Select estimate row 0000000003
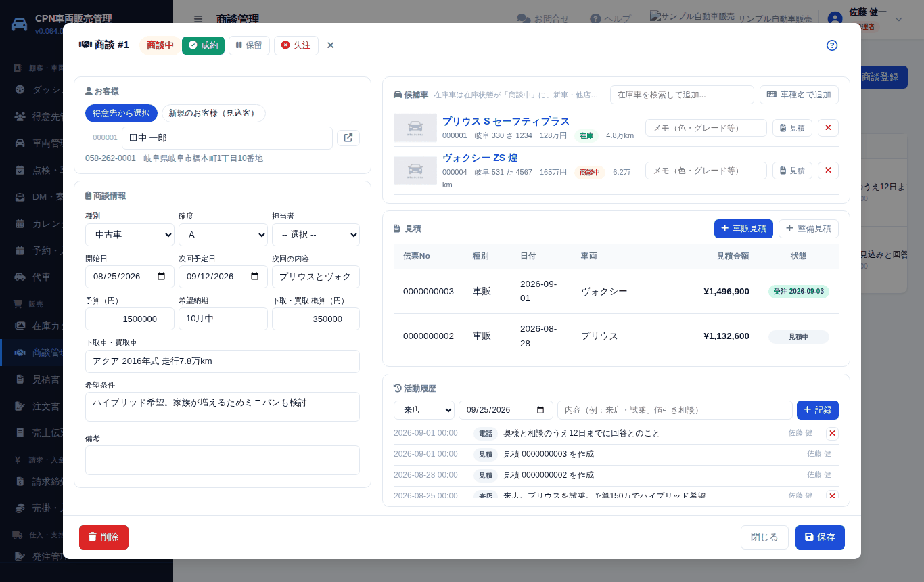Screen dimensions: 924x582 (616, 292)
